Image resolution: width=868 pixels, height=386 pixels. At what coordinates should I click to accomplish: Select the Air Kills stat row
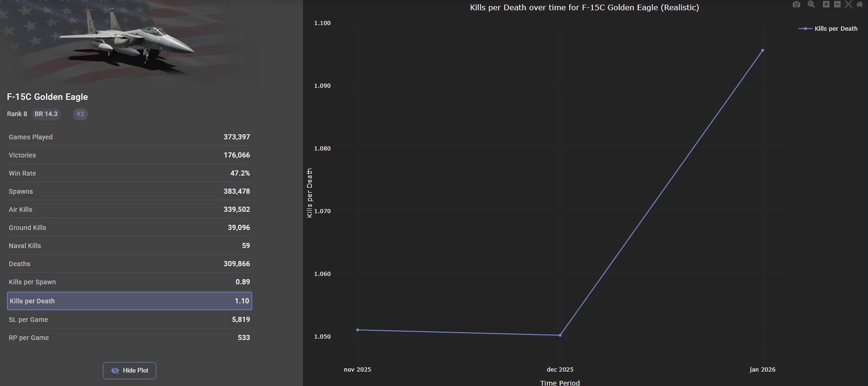[x=129, y=209]
